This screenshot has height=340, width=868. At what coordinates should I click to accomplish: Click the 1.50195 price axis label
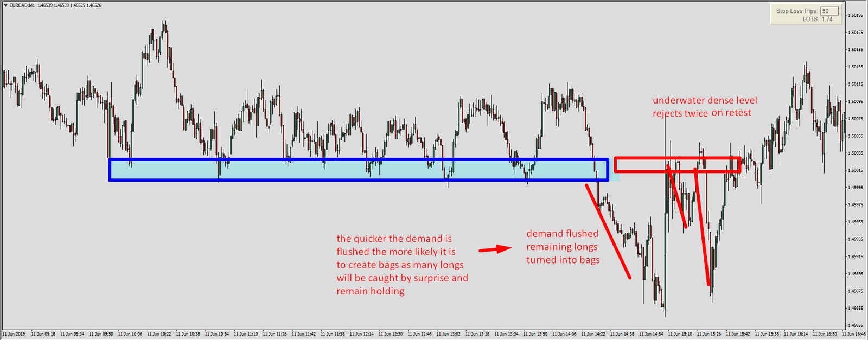(x=856, y=15)
